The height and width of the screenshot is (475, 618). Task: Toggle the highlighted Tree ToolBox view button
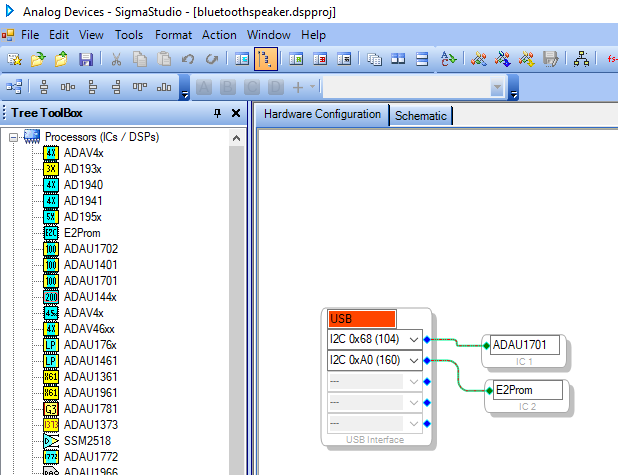pyautogui.click(x=266, y=59)
